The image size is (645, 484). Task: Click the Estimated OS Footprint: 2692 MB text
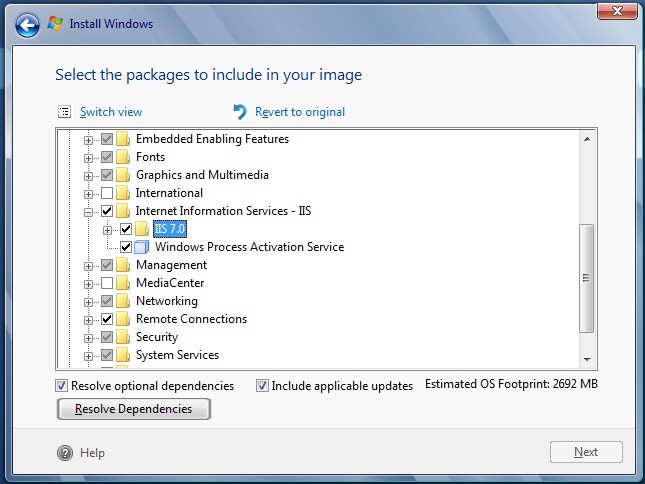point(511,384)
